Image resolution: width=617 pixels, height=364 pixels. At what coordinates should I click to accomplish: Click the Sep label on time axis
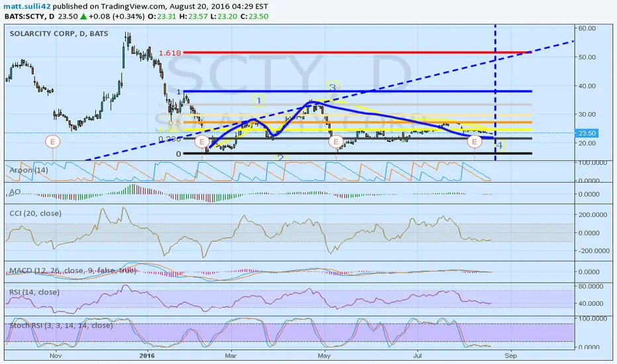tap(510, 356)
